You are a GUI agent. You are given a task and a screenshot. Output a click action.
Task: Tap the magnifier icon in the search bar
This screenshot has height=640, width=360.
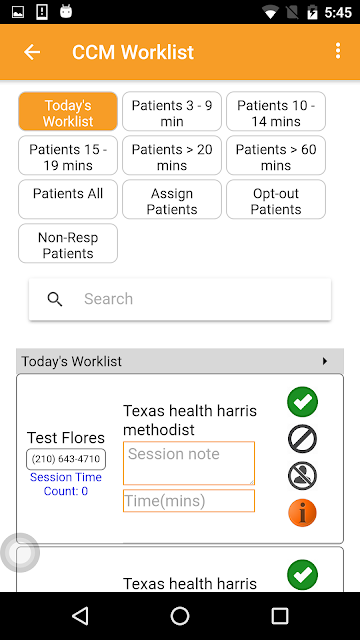(55, 299)
